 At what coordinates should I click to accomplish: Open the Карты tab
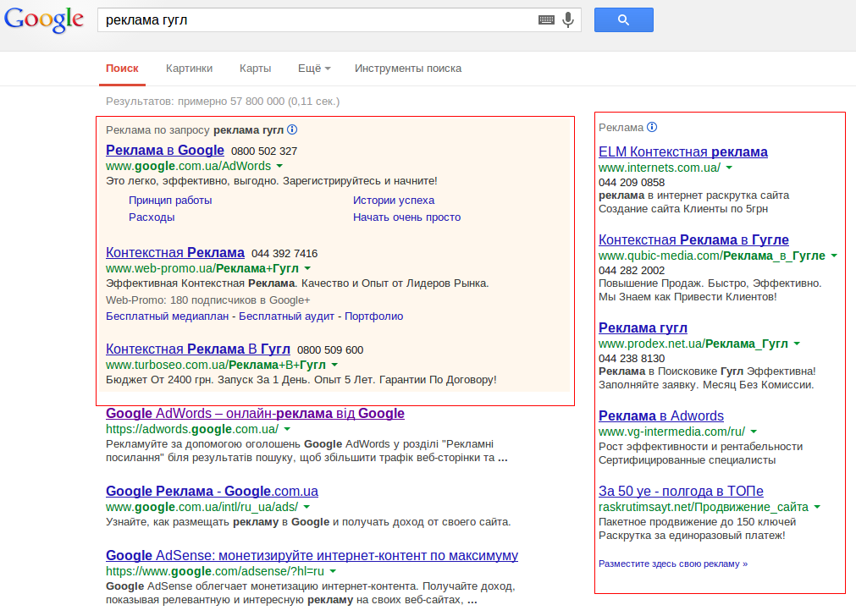tap(255, 69)
